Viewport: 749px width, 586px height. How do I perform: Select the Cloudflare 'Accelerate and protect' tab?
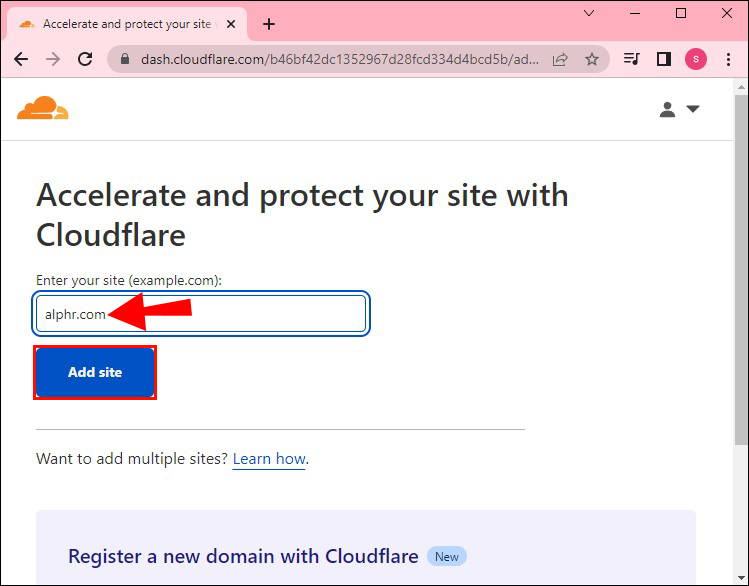point(125,24)
